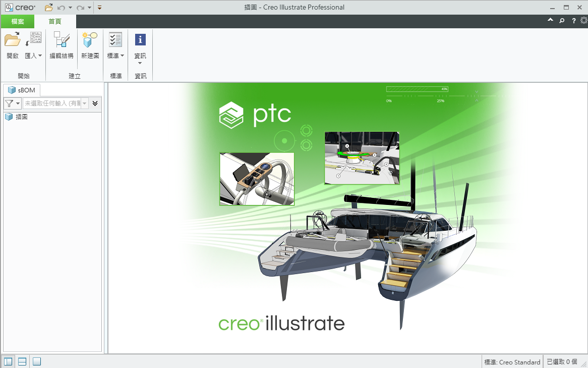Click the Open folder icon in quick access toolbar
This screenshot has width=588, height=368.
coord(49,7)
